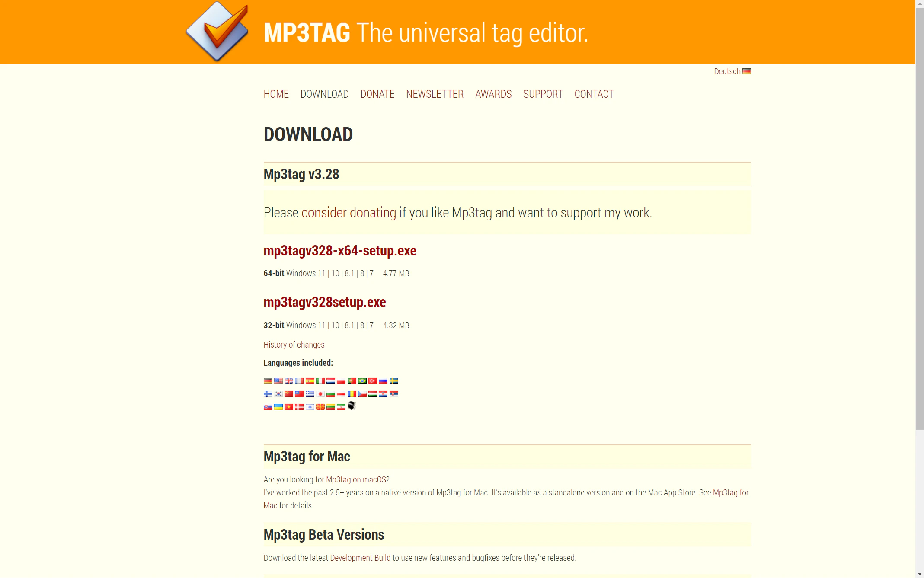The image size is (924, 578).
Task: Click the Ukrainian flag icon
Action: [x=278, y=407]
